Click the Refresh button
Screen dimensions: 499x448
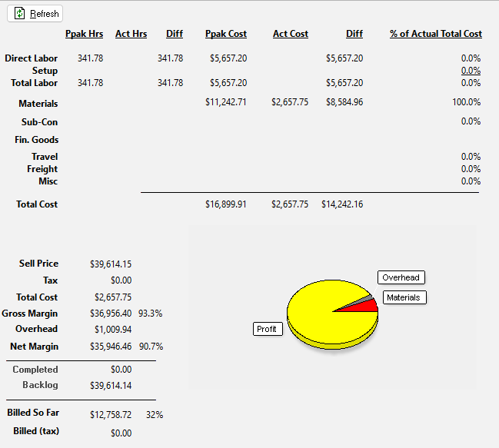pyautogui.click(x=35, y=14)
